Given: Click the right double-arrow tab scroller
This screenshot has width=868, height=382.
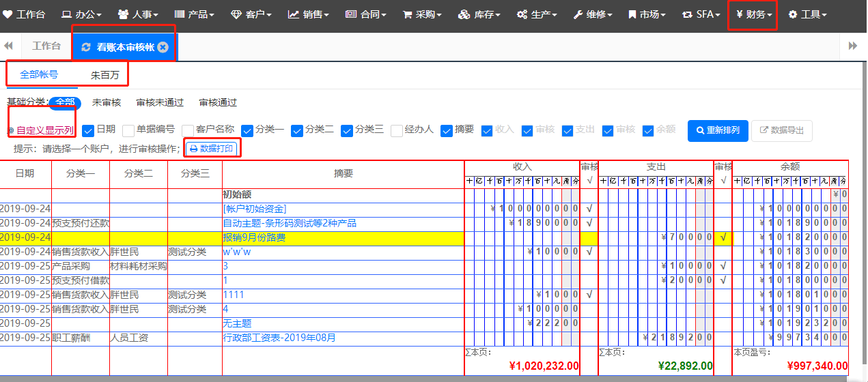Looking at the screenshot, I should tap(853, 46).
